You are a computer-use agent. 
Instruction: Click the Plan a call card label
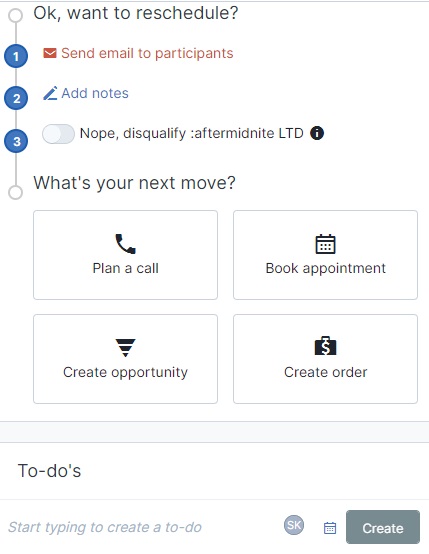125,268
